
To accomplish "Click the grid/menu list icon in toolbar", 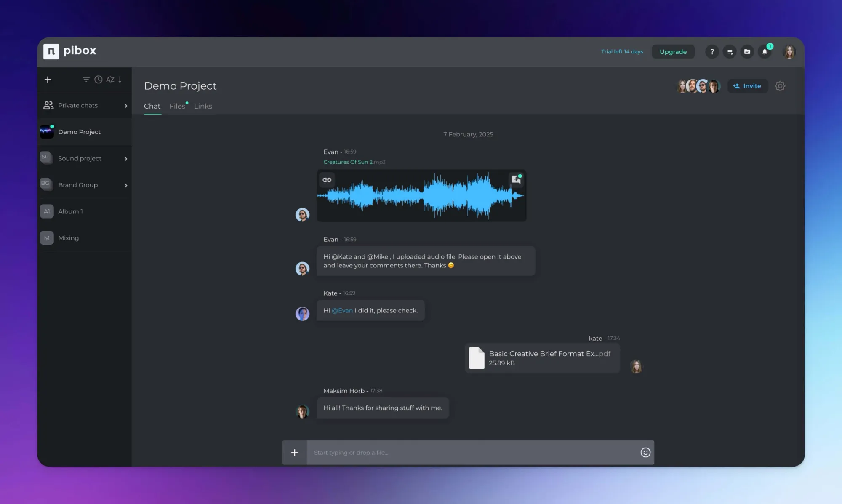I will [x=730, y=52].
